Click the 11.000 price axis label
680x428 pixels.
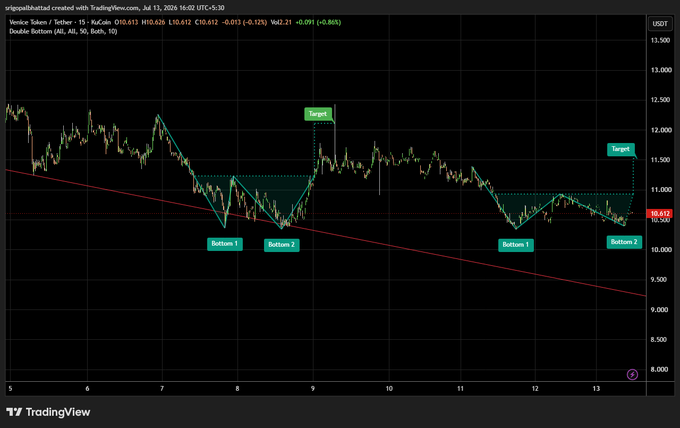660,190
